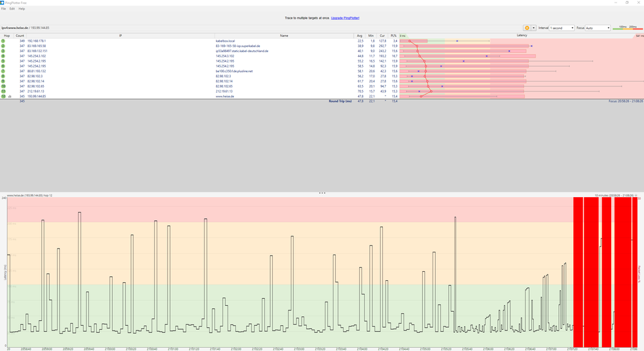Click the PingPlotter app icon in title bar
The width and height of the screenshot is (644, 351).
(2, 3)
